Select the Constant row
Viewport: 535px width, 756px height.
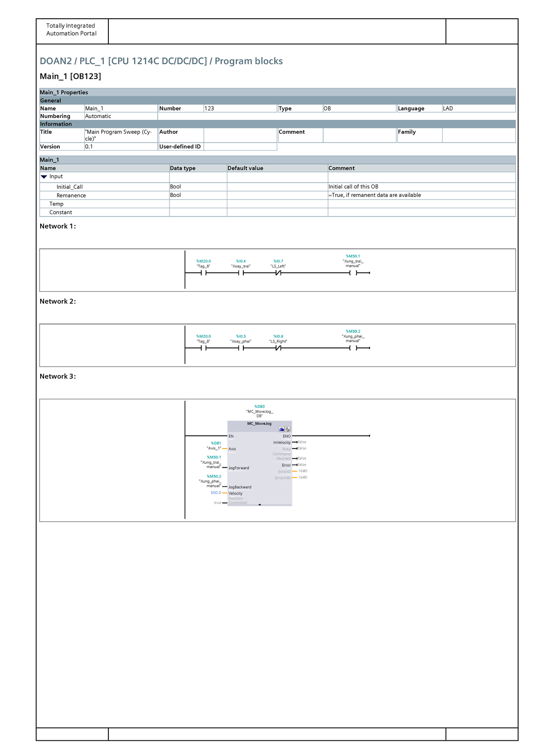(277, 212)
